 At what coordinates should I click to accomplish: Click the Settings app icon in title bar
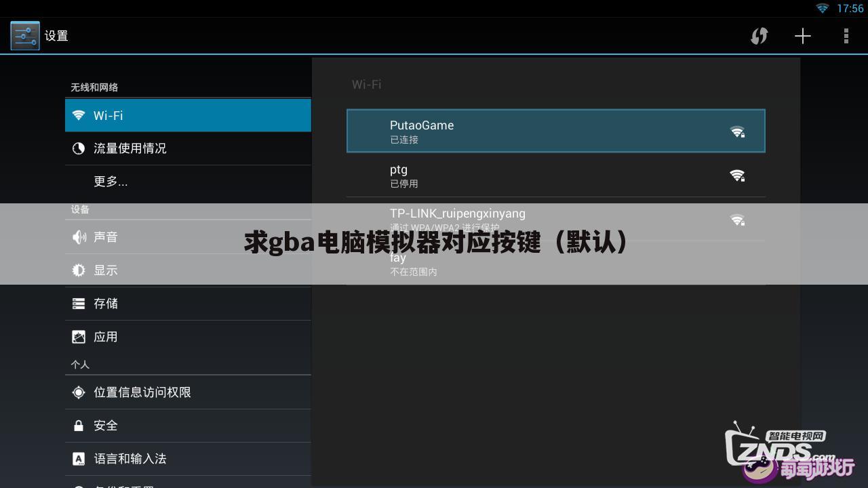point(25,36)
